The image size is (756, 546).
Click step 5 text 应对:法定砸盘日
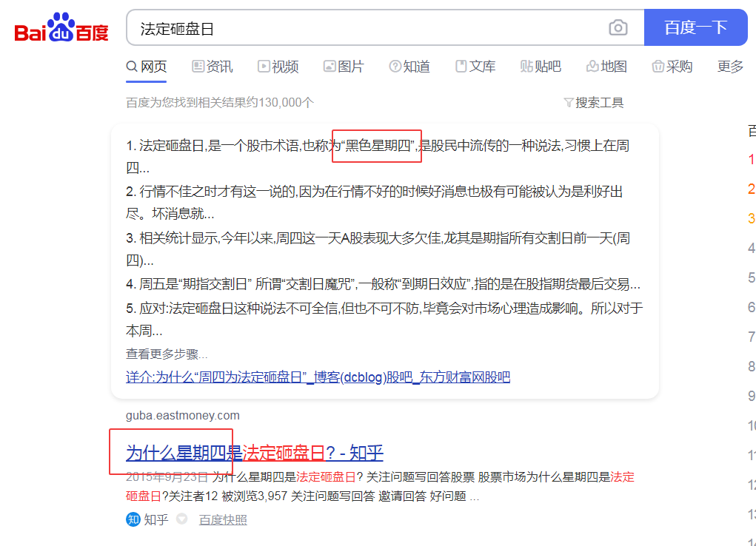pyautogui.click(x=384, y=319)
